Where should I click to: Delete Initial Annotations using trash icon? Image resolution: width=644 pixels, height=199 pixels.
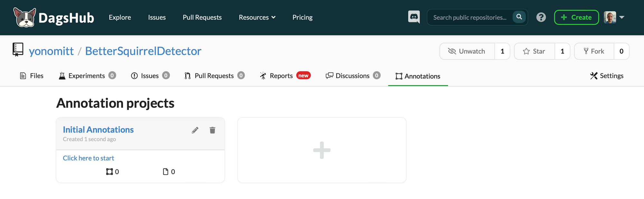pyautogui.click(x=213, y=130)
